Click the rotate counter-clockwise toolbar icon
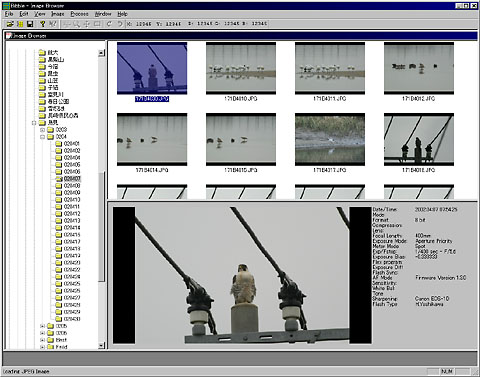 120,24
